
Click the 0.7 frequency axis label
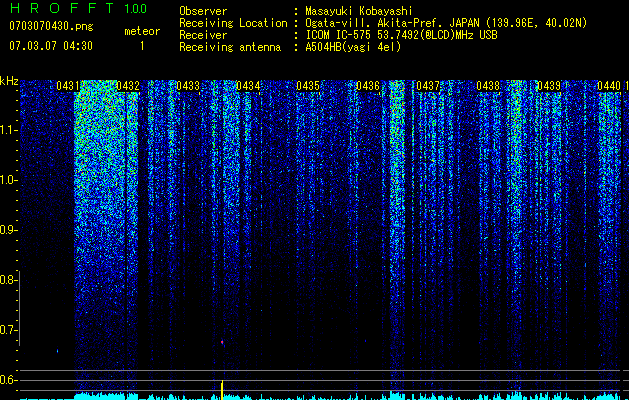(8, 330)
